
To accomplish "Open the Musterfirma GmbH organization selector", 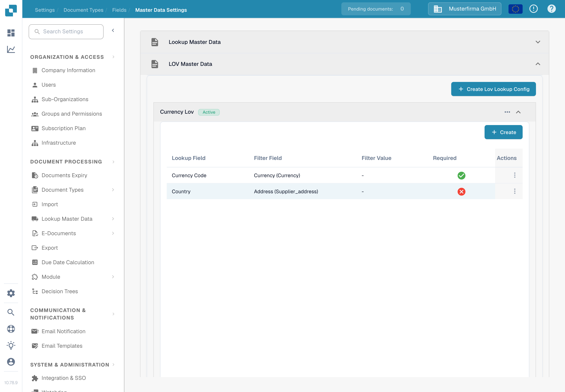I will 464,9.
